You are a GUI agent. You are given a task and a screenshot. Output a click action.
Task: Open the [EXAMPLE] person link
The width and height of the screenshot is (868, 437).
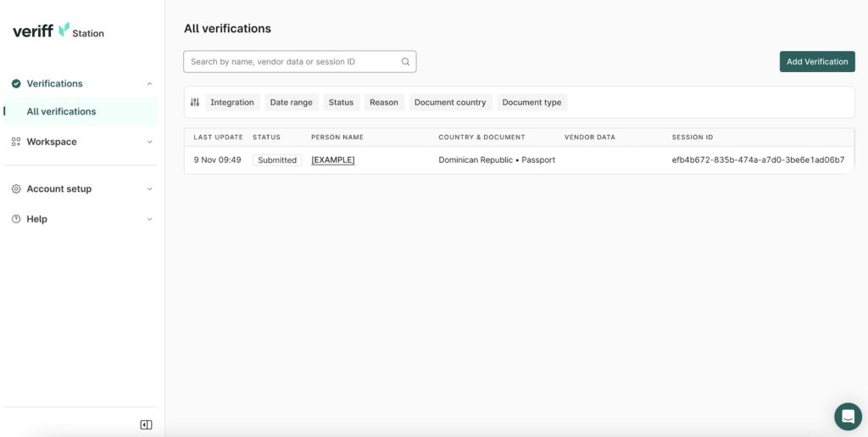click(333, 160)
